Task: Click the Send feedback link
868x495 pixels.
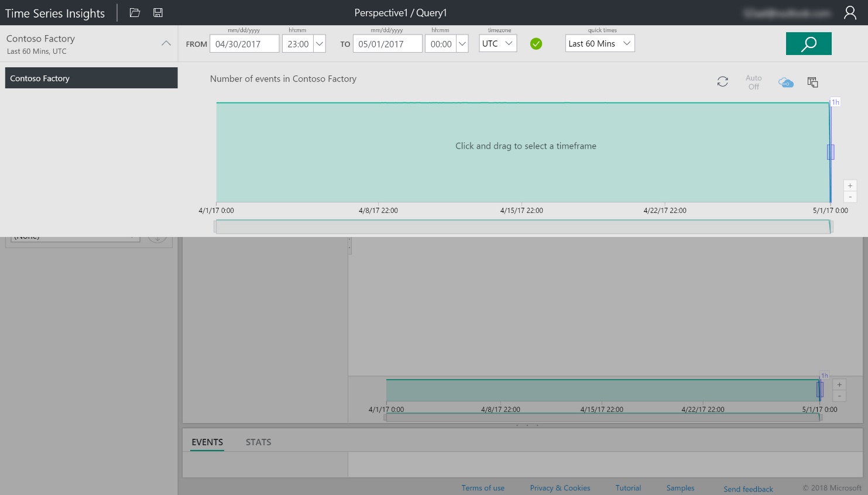Action: coord(748,489)
